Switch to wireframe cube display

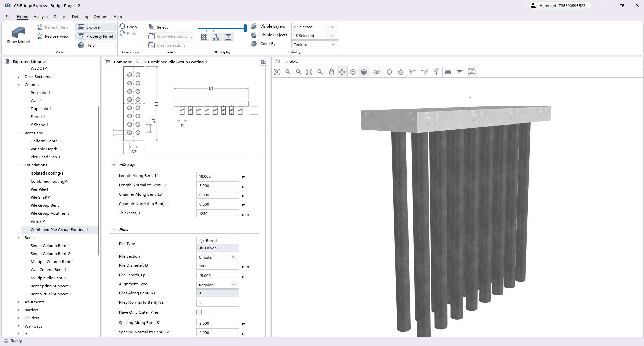pos(353,72)
